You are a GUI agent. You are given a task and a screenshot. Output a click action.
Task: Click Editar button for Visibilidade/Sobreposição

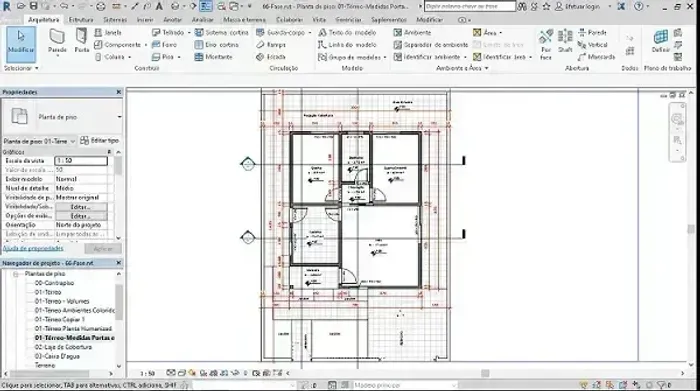pyautogui.click(x=81, y=207)
